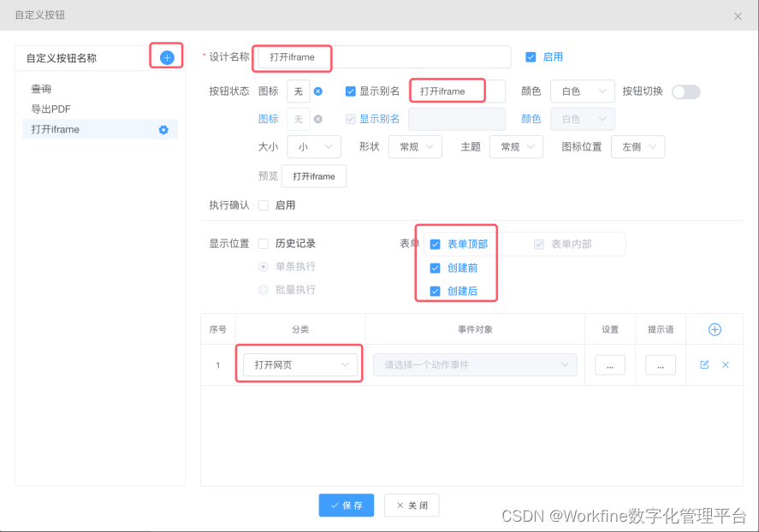Focus the first 显示别名 alias input
The height and width of the screenshot is (532, 759).
[x=458, y=92]
